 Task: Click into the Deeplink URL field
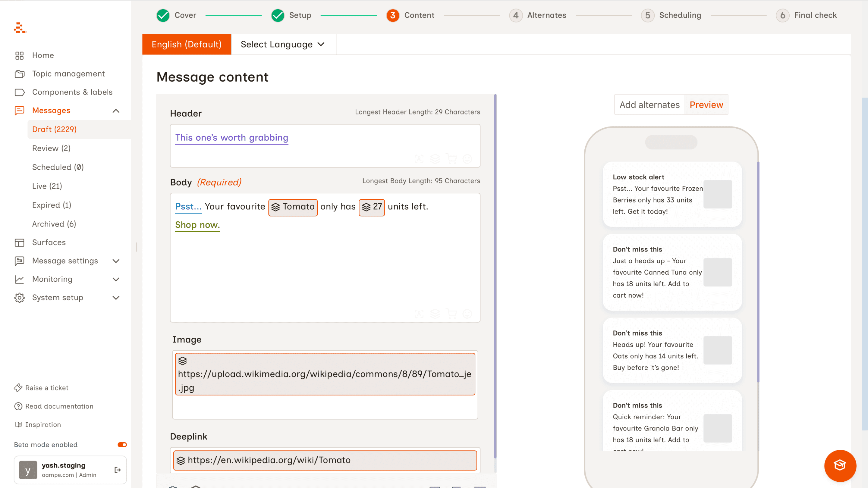(325, 460)
